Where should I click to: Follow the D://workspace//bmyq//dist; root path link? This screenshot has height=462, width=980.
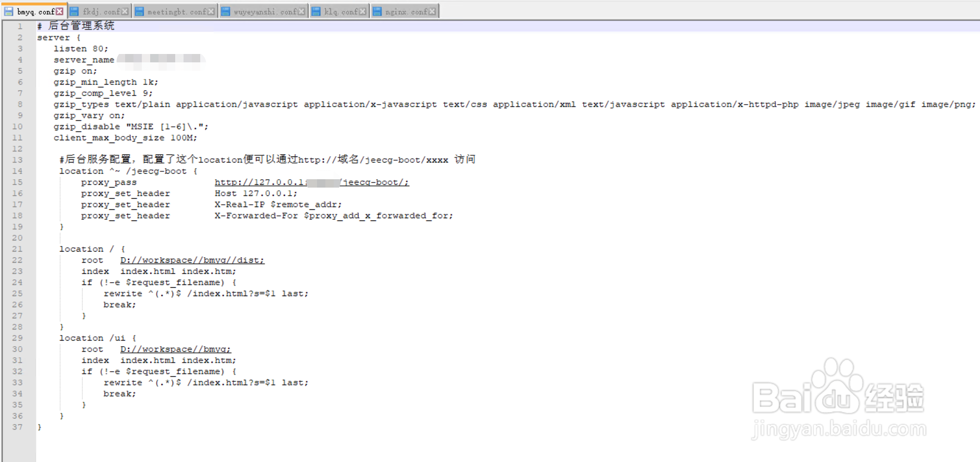pyautogui.click(x=192, y=261)
